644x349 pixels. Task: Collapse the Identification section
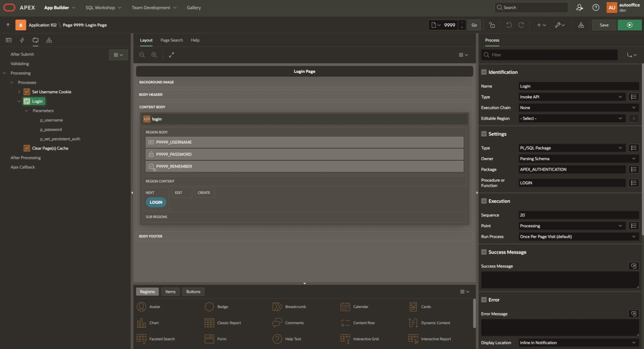pos(484,72)
